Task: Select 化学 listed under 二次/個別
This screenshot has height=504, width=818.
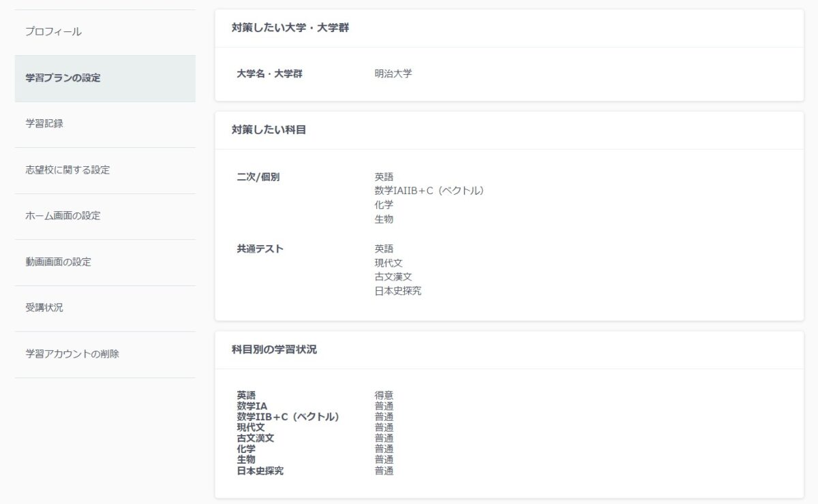Action: click(x=384, y=205)
